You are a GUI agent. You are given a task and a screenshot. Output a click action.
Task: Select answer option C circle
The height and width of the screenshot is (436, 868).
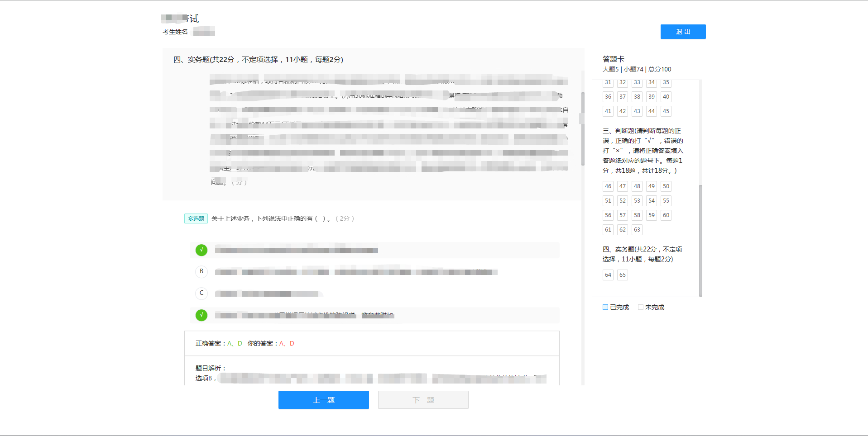[201, 293]
